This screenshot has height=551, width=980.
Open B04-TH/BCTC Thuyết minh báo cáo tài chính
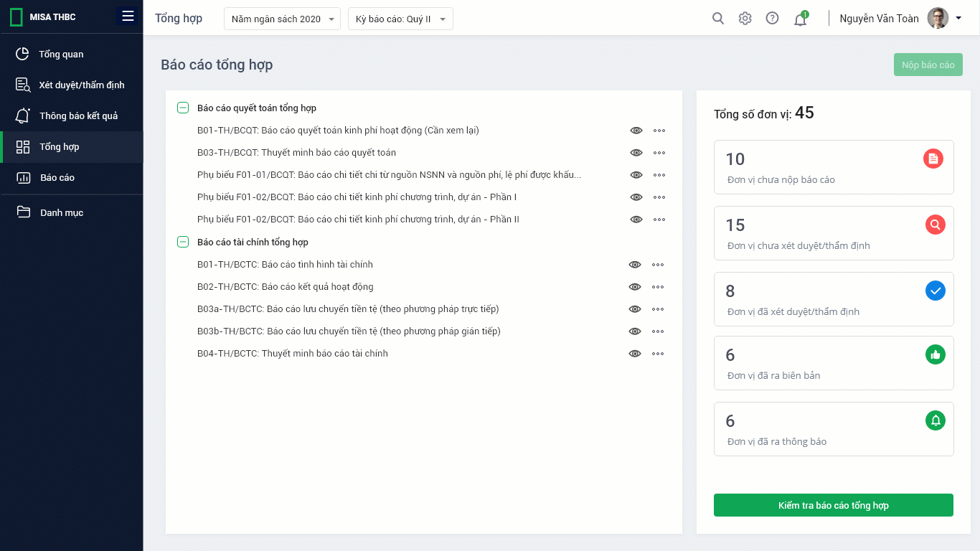[x=293, y=354]
